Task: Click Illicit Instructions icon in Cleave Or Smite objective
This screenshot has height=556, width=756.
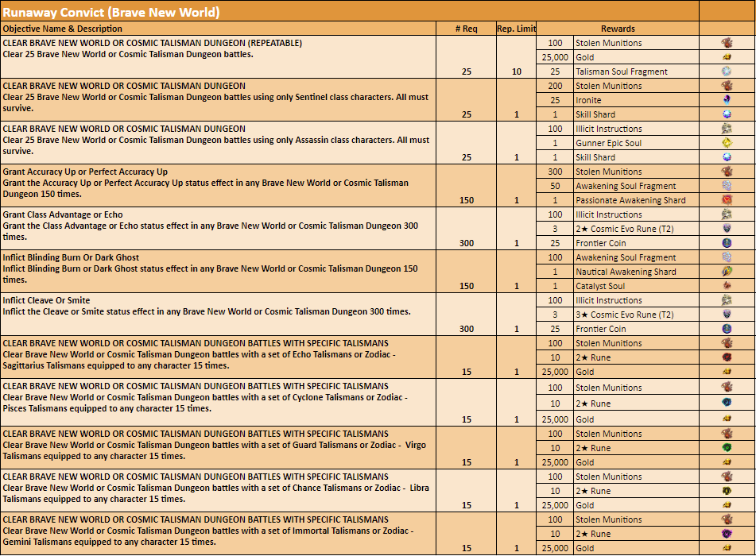Action: (727, 299)
